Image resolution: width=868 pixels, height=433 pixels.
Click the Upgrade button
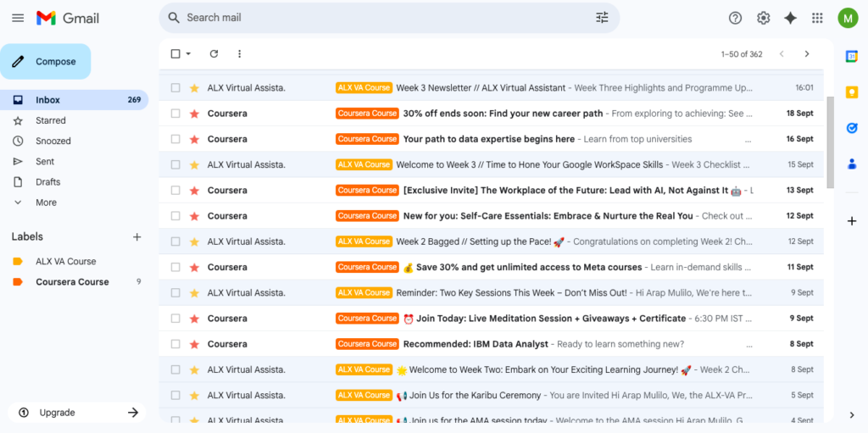[x=77, y=413]
